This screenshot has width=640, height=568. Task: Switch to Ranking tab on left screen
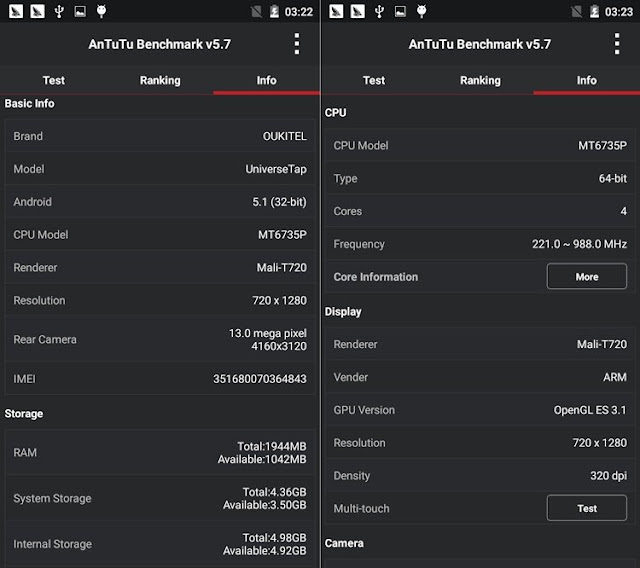(x=160, y=80)
